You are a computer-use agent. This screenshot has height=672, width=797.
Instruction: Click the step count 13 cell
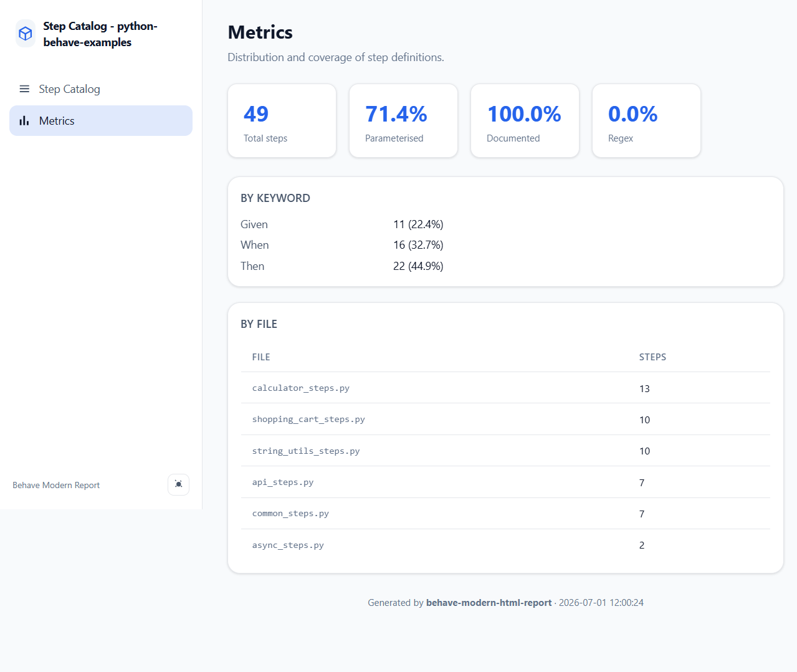point(644,388)
